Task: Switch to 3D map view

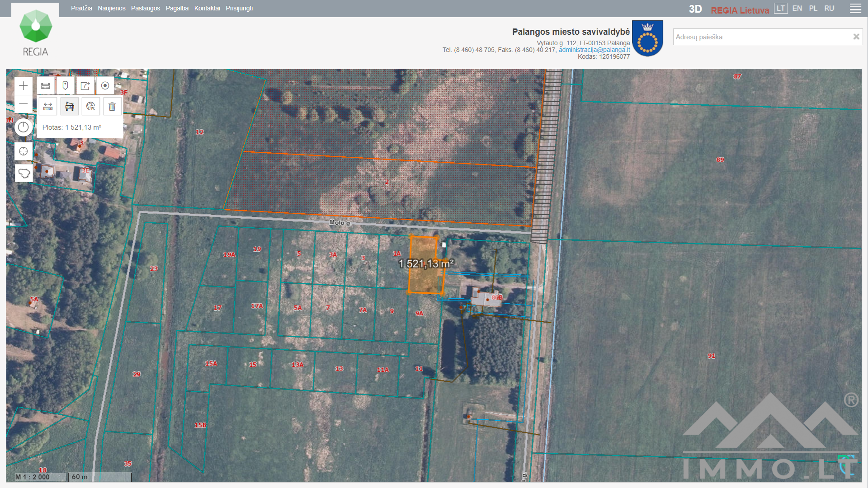Action: [695, 9]
